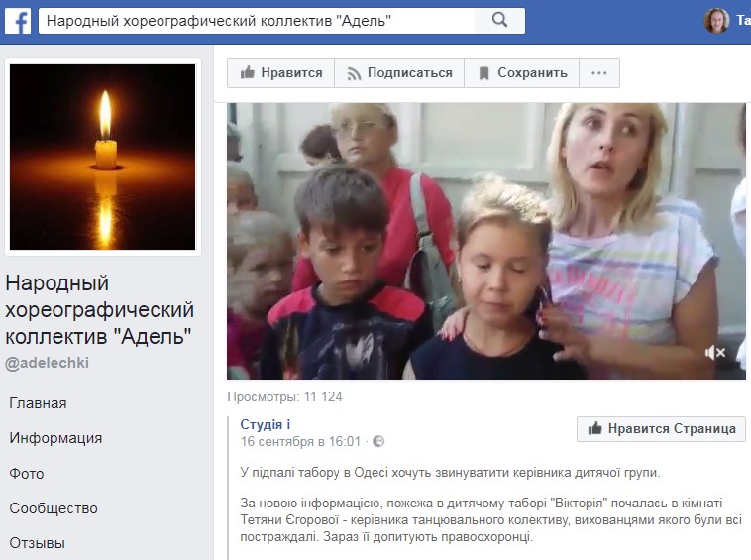751x560 pixels.
Task: Click the candle page profile picture
Action: pyautogui.click(x=102, y=158)
